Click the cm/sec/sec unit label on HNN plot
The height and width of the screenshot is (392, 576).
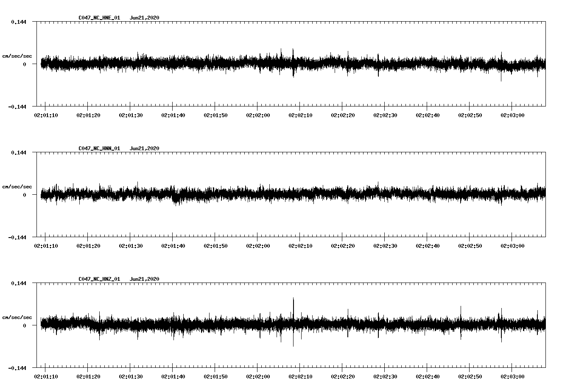17,187
